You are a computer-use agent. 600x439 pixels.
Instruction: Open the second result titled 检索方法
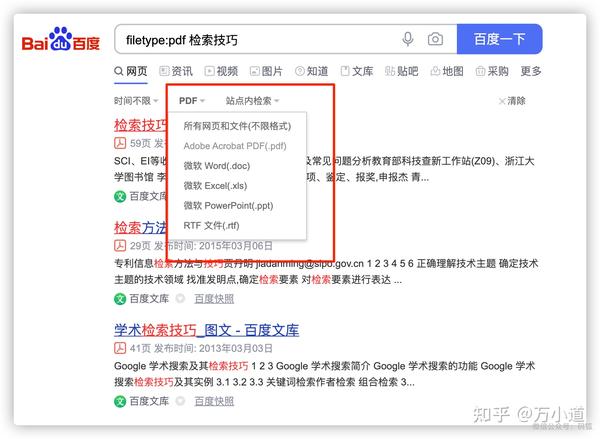click(x=140, y=227)
